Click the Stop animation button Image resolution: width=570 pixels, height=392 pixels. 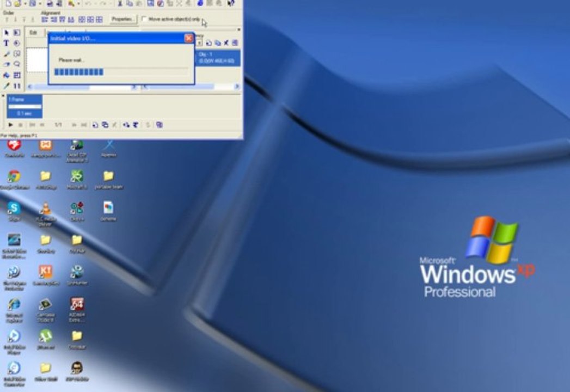(x=20, y=125)
